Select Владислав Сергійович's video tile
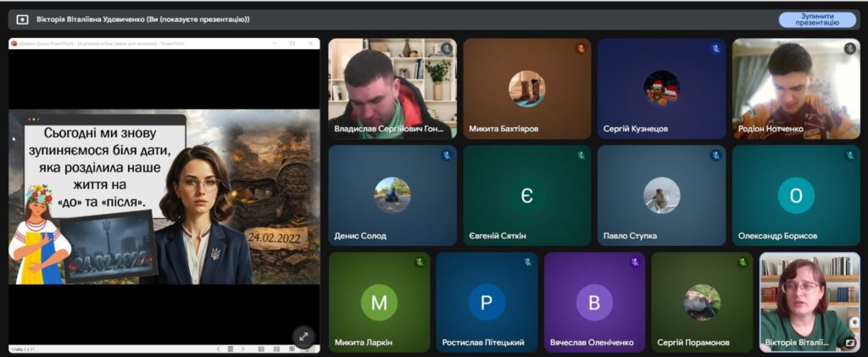The height and width of the screenshot is (357, 868). [392, 89]
